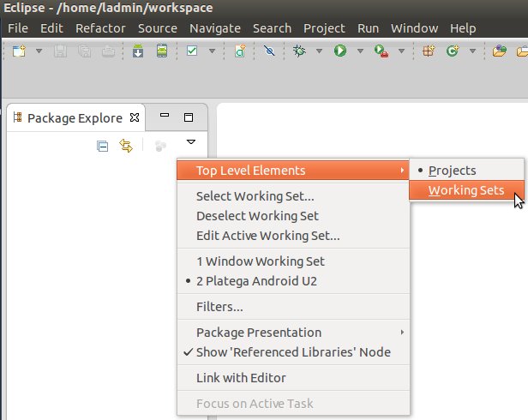
Task: Expand the Debug dropdown arrow
Action: point(319,51)
